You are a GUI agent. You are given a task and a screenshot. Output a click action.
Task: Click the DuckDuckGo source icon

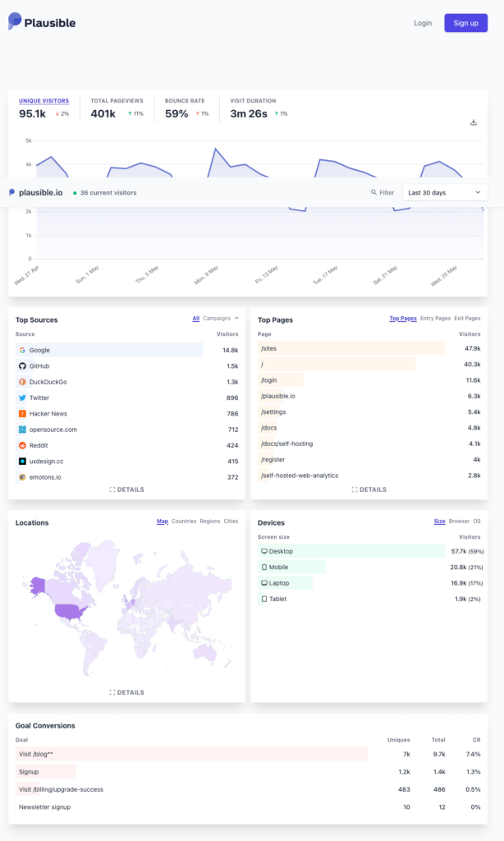22,382
